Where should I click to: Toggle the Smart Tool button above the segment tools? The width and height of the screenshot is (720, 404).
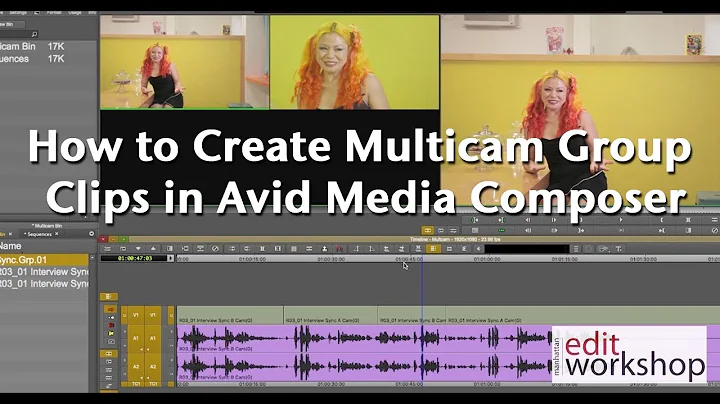coord(109,297)
